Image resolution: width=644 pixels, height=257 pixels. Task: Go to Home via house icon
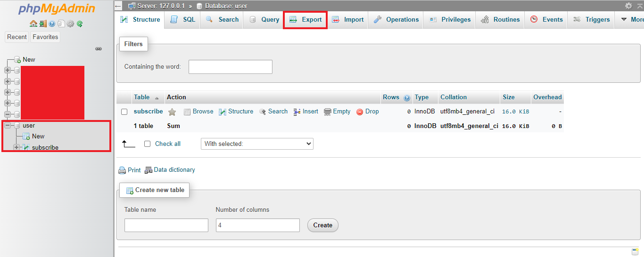[x=33, y=24]
